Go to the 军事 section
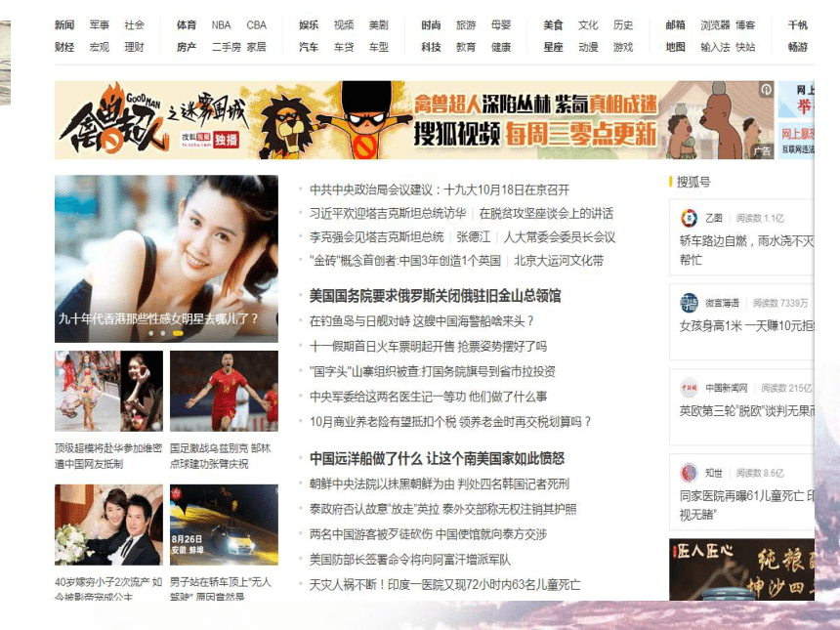The height and width of the screenshot is (630, 840). (x=99, y=25)
